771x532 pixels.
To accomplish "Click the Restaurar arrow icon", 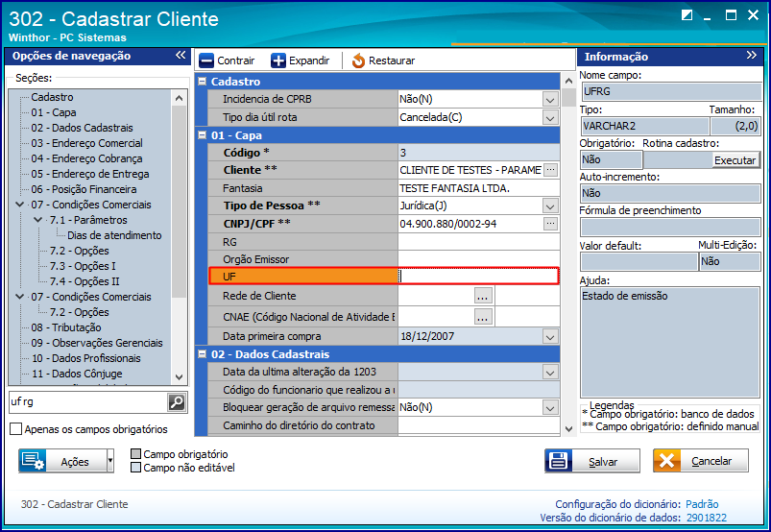I will point(358,60).
